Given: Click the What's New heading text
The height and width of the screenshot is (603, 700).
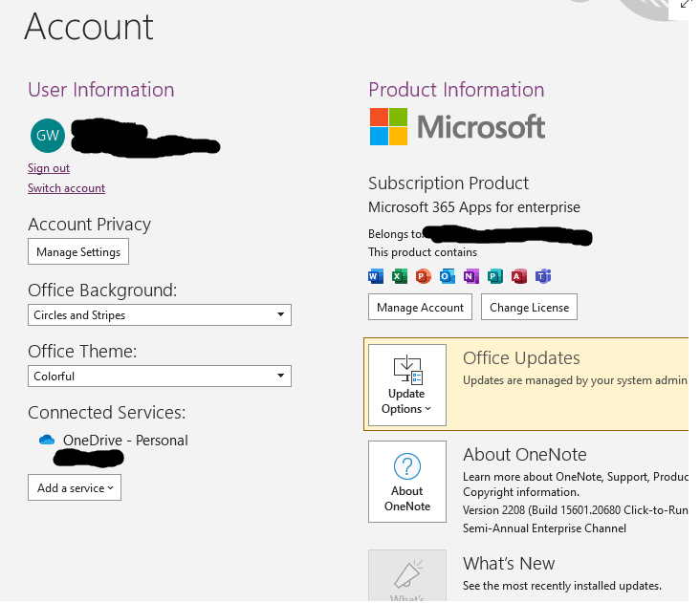Looking at the screenshot, I should pos(509,564).
